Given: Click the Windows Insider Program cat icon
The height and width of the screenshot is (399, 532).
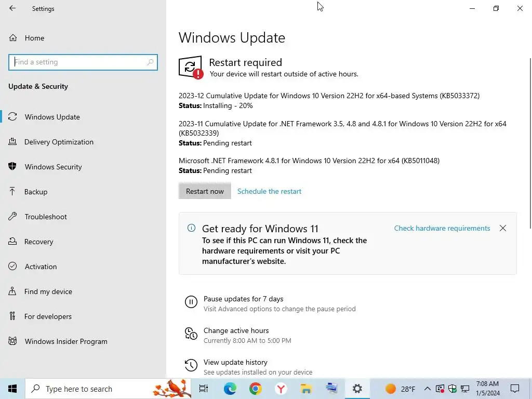Looking at the screenshot, I should click(12, 341).
